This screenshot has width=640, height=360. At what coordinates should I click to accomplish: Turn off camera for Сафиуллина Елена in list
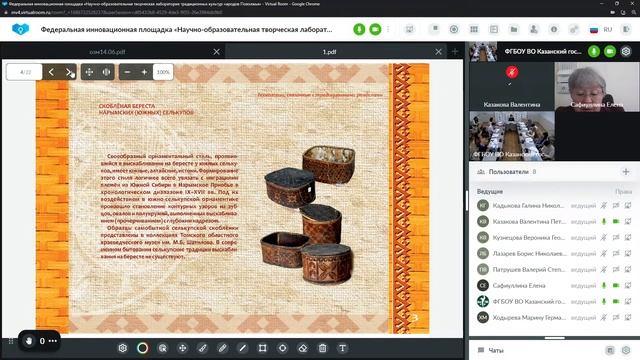pos(616,285)
